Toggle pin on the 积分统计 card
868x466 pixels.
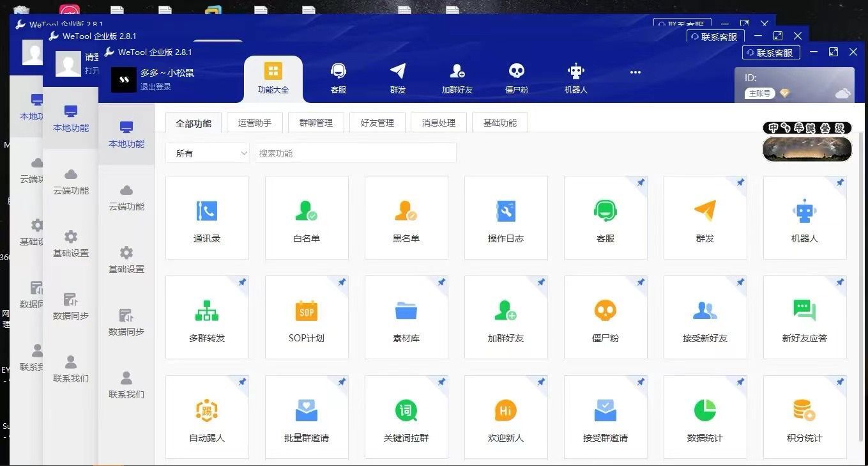[840, 382]
